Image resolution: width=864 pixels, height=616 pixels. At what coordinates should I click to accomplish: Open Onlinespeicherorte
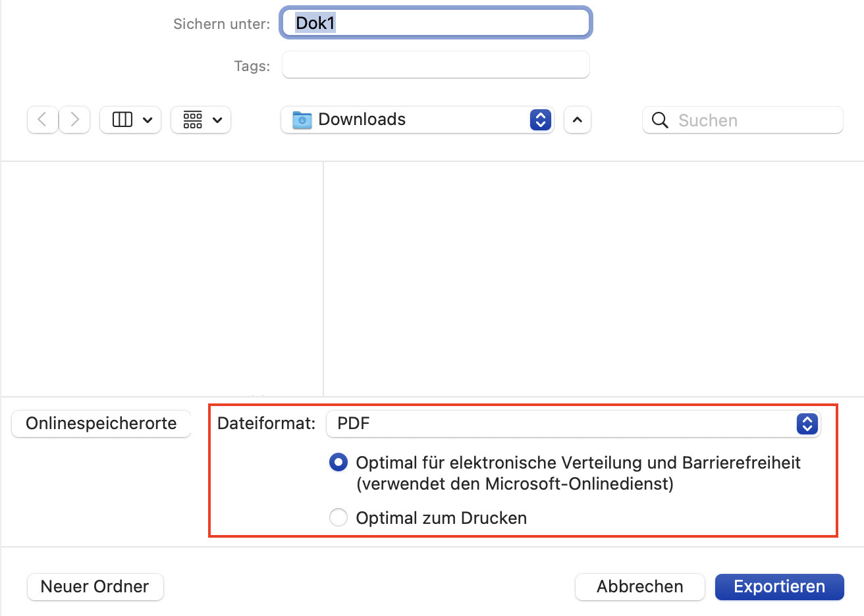[x=100, y=423]
